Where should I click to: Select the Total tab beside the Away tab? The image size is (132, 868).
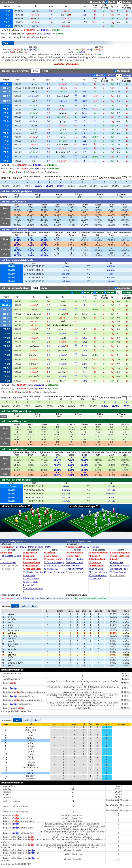point(35,288)
